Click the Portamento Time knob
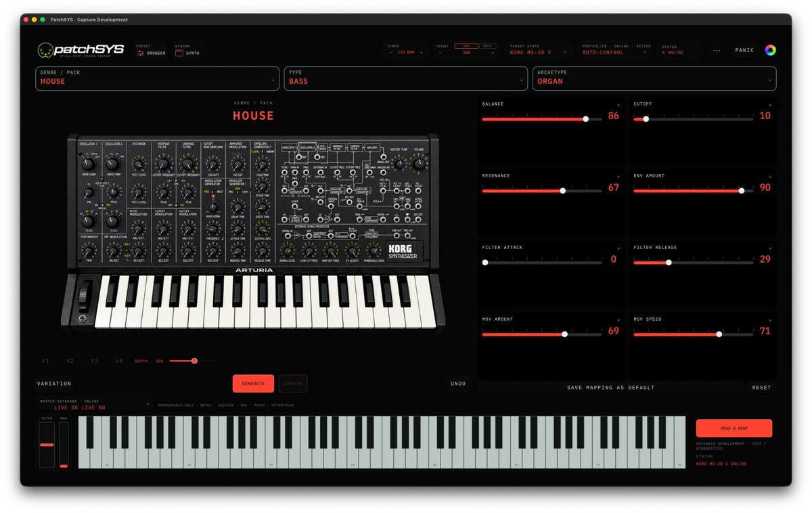This screenshot has width=812, height=513. point(88,251)
